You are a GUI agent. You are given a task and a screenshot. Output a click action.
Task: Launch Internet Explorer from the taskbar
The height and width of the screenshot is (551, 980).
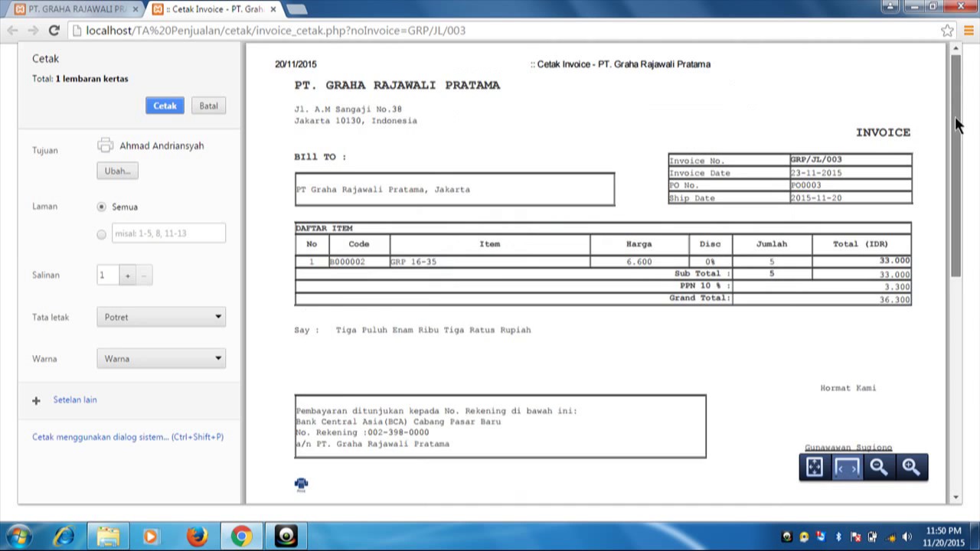[64, 536]
